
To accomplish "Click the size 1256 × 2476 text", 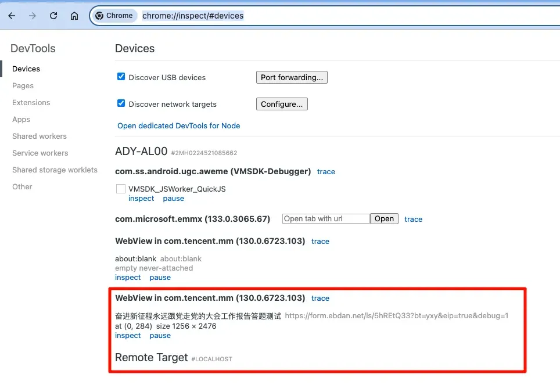I will [186, 326].
